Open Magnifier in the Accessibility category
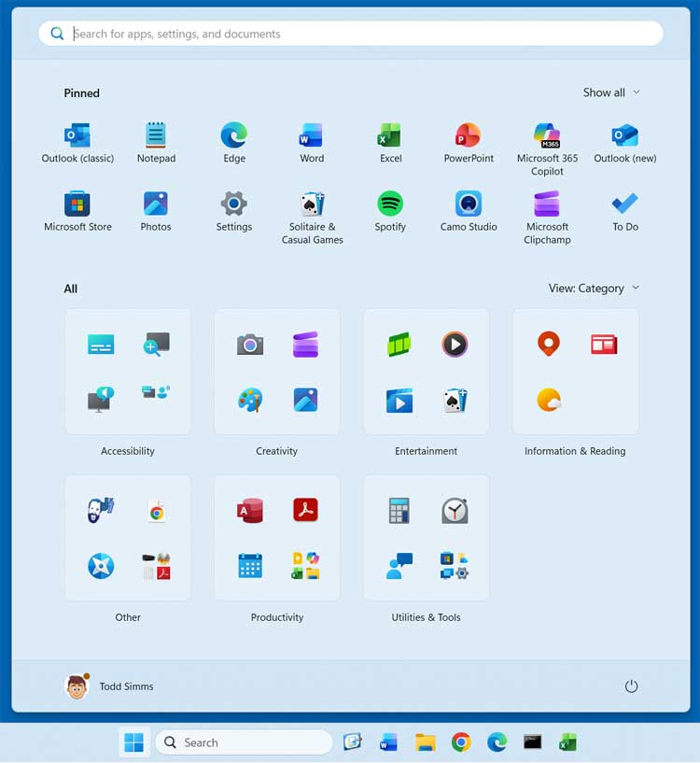The image size is (700, 763). [156, 345]
